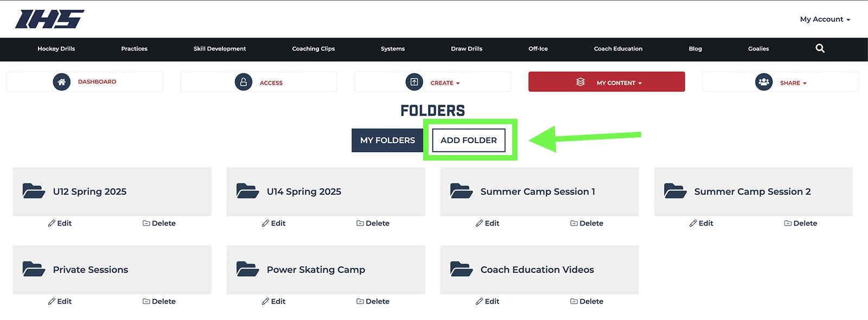Click the Create upload icon
This screenshot has height=320, width=868.
(414, 82)
